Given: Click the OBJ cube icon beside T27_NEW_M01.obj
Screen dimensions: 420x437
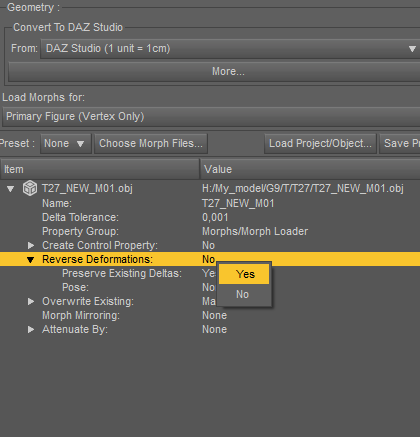Looking at the screenshot, I should coord(30,188).
